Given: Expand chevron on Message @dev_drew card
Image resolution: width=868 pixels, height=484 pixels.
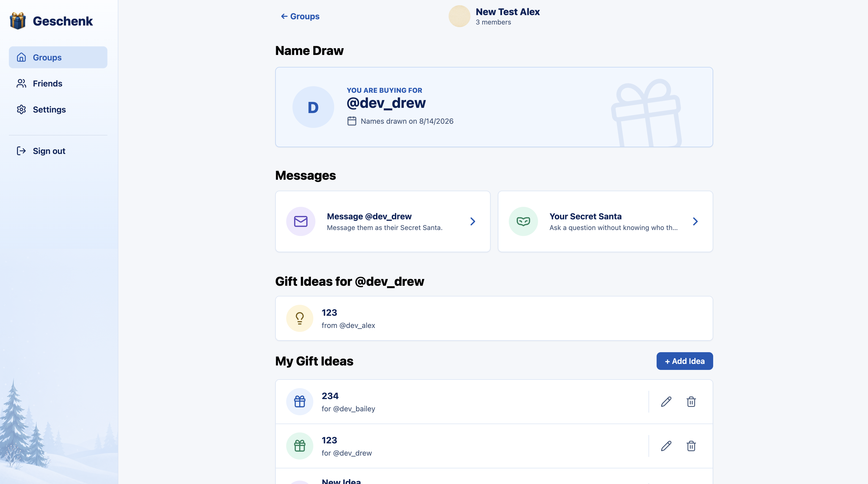Looking at the screenshot, I should pyautogui.click(x=473, y=221).
